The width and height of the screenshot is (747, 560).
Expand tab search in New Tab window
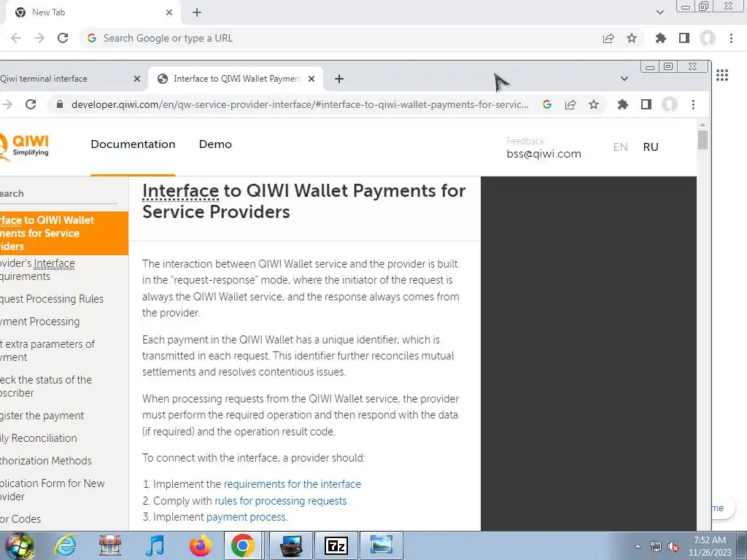click(x=659, y=12)
